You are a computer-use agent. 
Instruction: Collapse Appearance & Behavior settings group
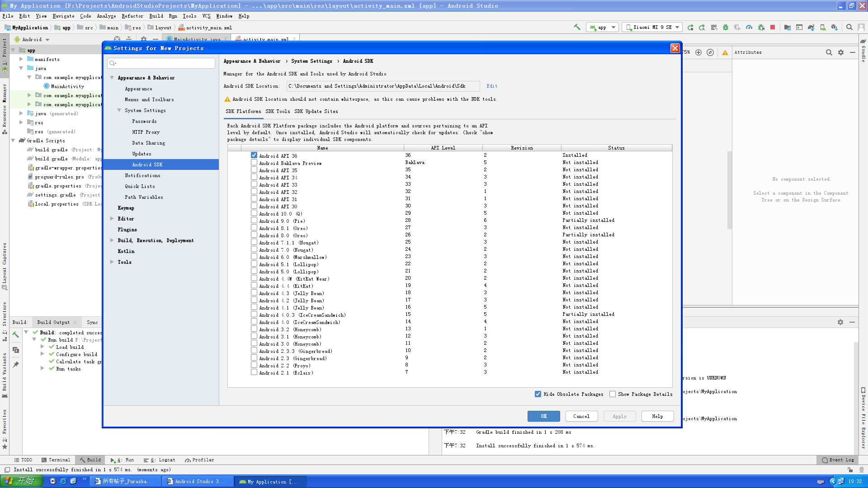pyautogui.click(x=112, y=78)
